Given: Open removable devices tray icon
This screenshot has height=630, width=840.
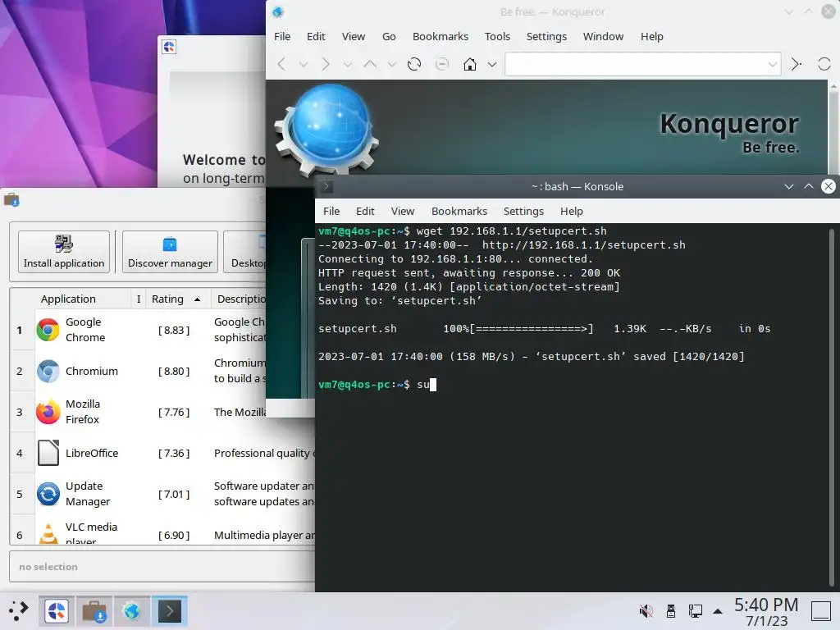Looking at the screenshot, I should tap(671, 611).
